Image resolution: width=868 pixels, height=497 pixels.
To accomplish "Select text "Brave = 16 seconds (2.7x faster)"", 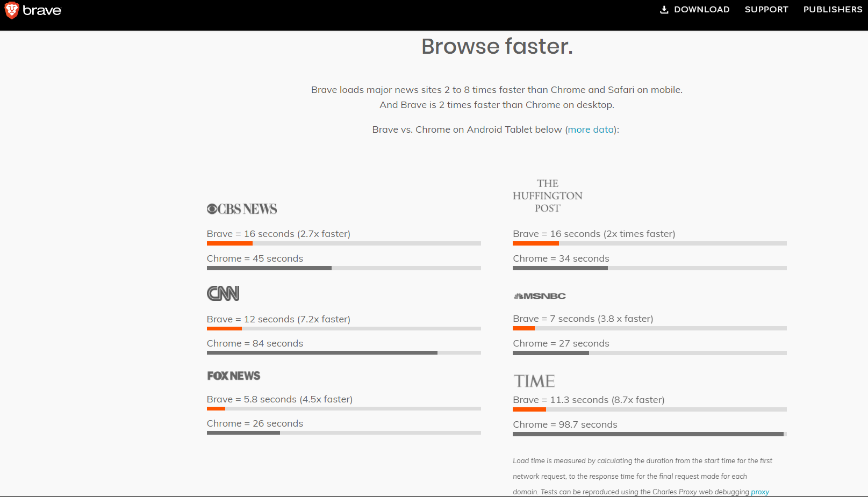I will [x=278, y=234].
